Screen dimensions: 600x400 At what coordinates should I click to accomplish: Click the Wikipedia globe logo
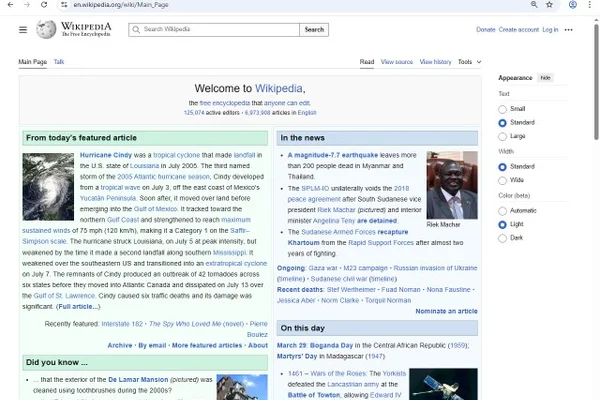point(46,29)
